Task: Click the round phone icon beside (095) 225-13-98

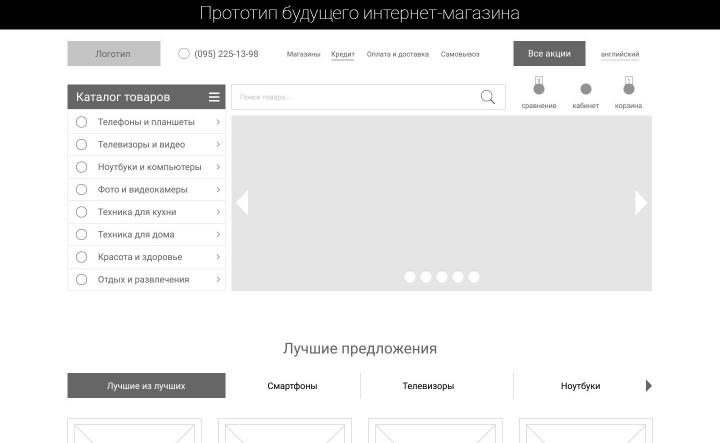Action: tap(184, 54)
